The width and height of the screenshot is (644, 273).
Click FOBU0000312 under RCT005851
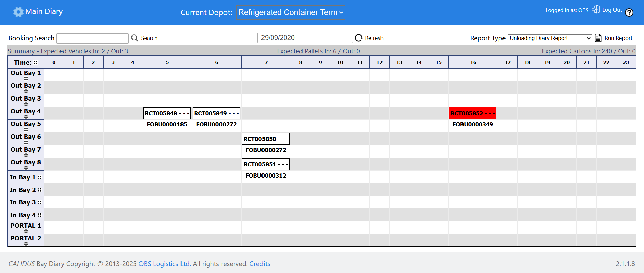[266, 175]
